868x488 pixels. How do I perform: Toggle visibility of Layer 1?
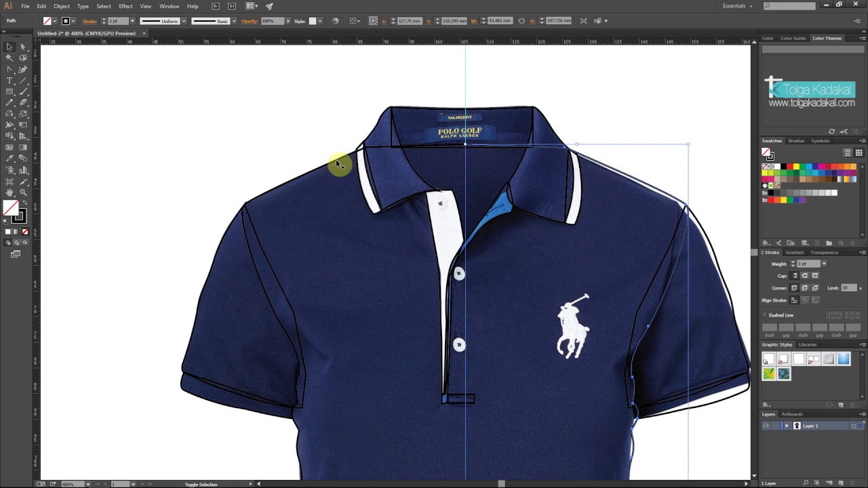point(766,426)
